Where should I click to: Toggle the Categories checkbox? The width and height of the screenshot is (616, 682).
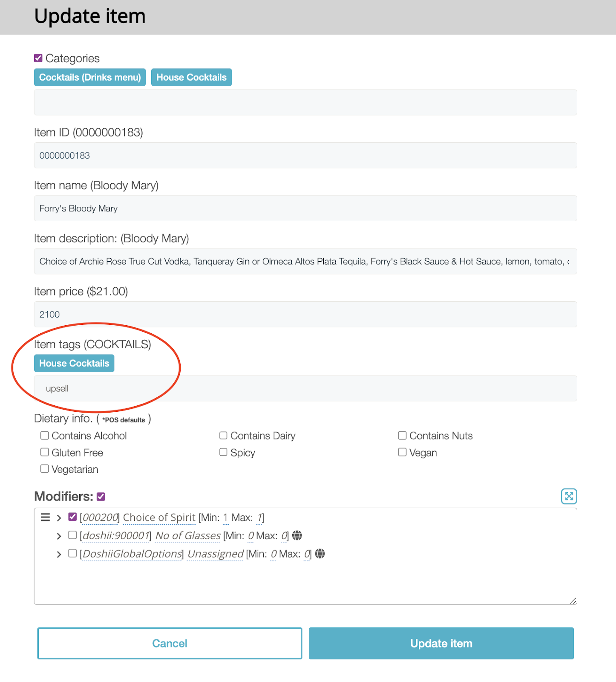(38, 58)
